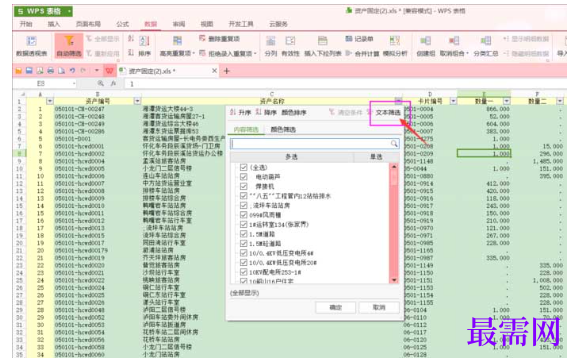Screen dimensions: 579x363
Task: Open the 数量一 filter dropdown arrow
Action: pos(507,101)
